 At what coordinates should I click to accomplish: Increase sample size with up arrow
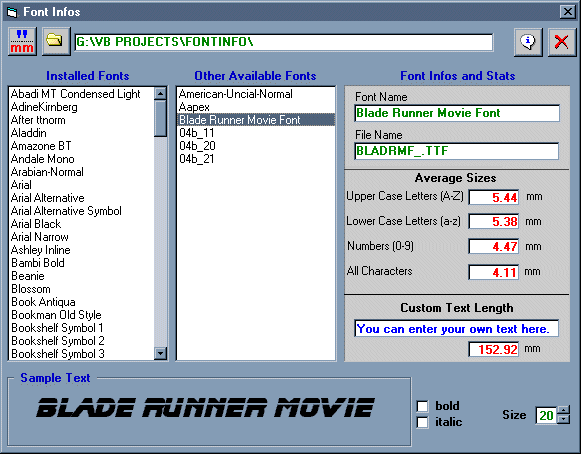point(564,410)
